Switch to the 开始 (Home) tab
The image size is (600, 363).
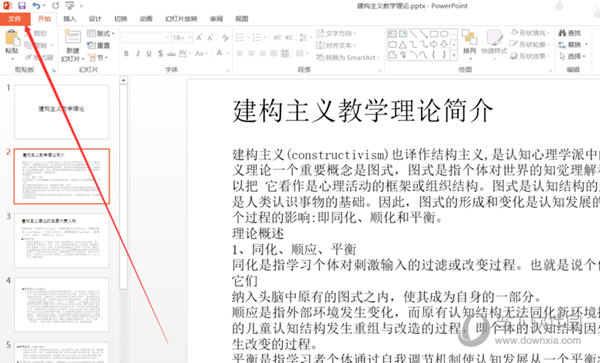point(44,19)
